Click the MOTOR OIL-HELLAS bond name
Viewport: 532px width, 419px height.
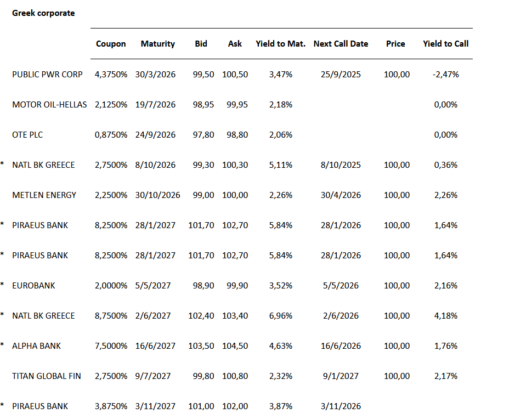[x=49, y=105]
